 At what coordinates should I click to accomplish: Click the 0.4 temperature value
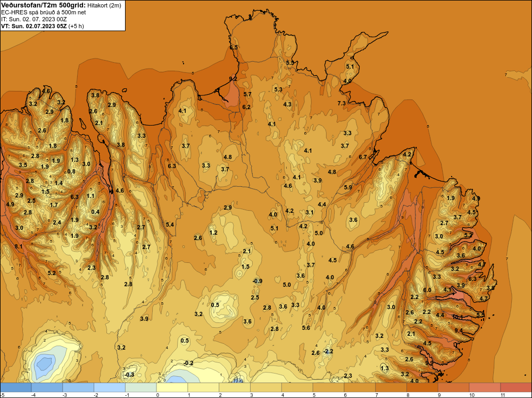coord(95,212)
